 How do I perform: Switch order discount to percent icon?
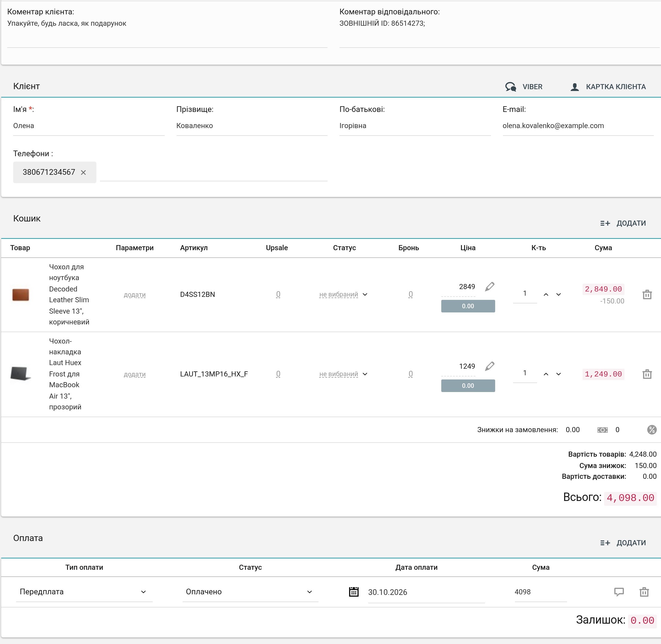click(x=651, y=430)
